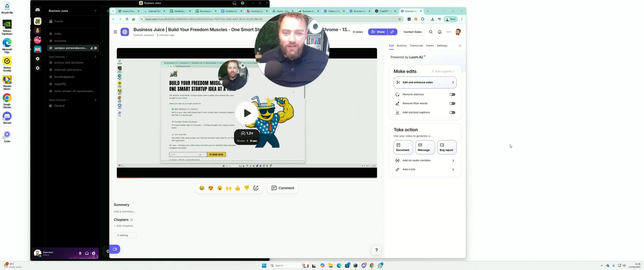Image resolution: width=644 pixels, height=270 pixels.
Task: Click + Add chapters link
Action: pyautogui.click(x=124, y=226)
